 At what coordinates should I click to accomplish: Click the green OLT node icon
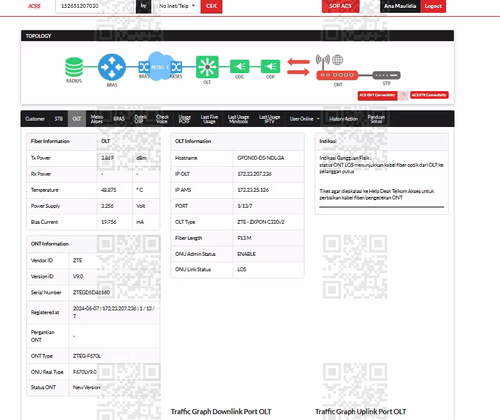click(x=207, y=67)
